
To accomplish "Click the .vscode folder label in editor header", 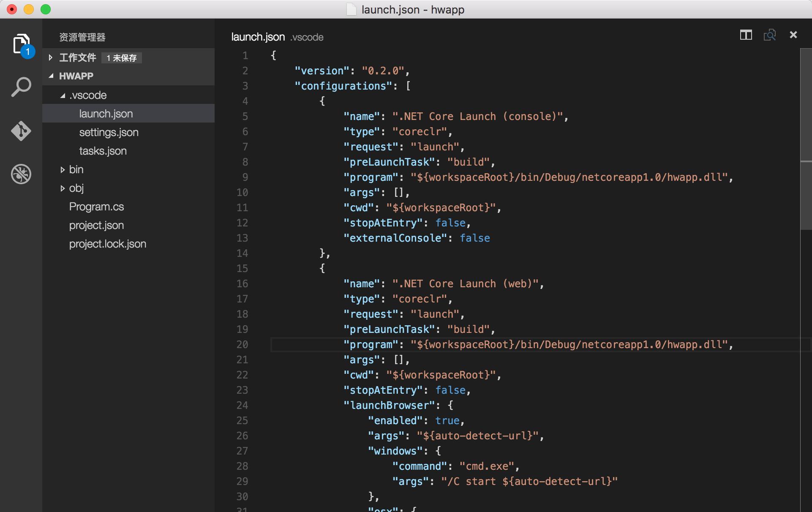I will click(307, 37).
